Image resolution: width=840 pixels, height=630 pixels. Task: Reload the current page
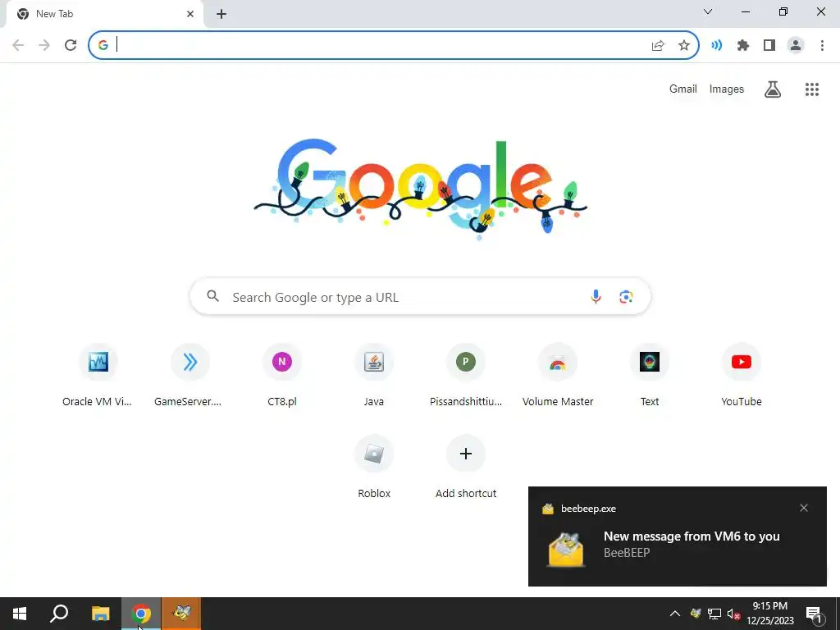coord(71,45)
